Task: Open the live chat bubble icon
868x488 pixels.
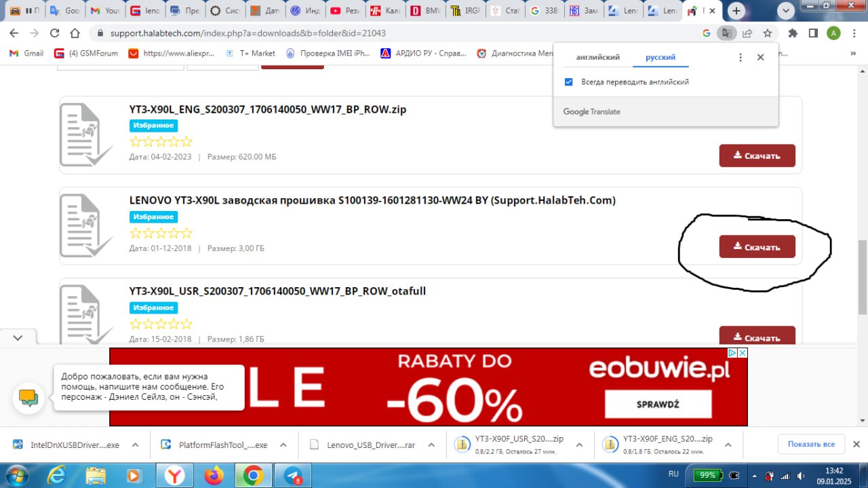Action: 28,398
